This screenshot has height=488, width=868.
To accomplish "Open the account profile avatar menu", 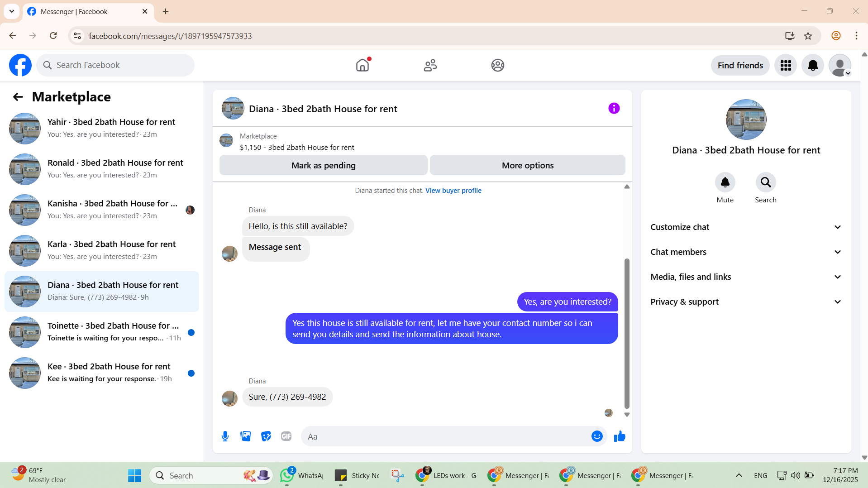I will [840, 66].
